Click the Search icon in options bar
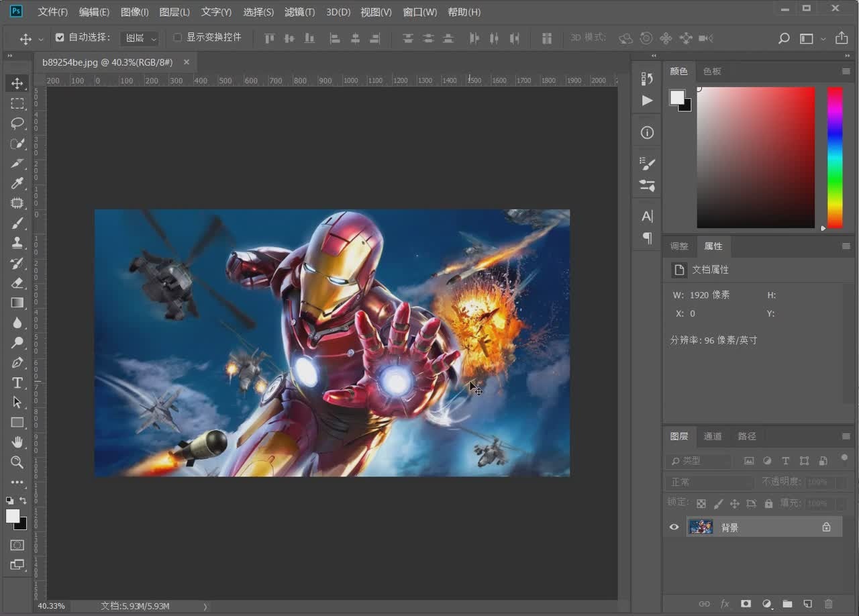 point(784,38)
